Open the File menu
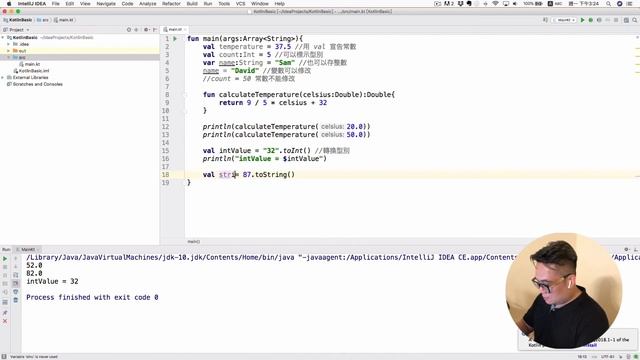 pos(56,4)
